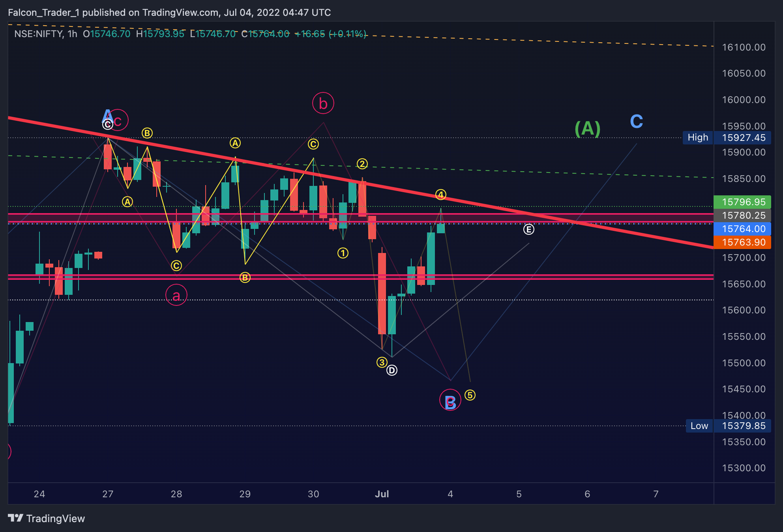
Task: Click the '24' date on time axis
Action: click(39, 494)
